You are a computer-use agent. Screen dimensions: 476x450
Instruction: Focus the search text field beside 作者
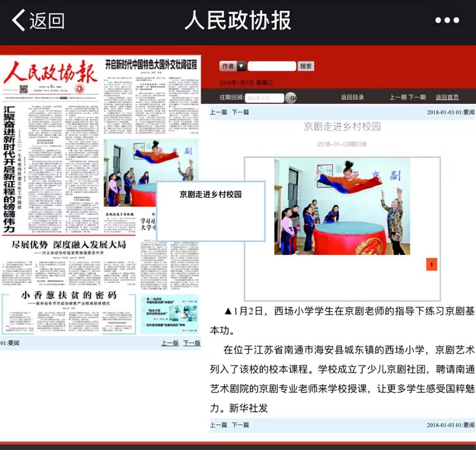click(272, 66)
